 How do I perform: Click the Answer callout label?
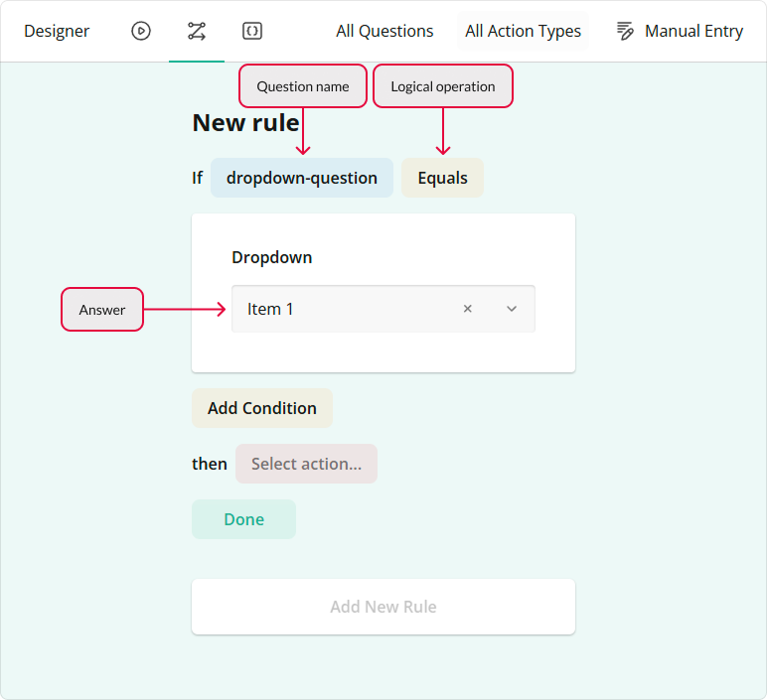pos(102,310)
